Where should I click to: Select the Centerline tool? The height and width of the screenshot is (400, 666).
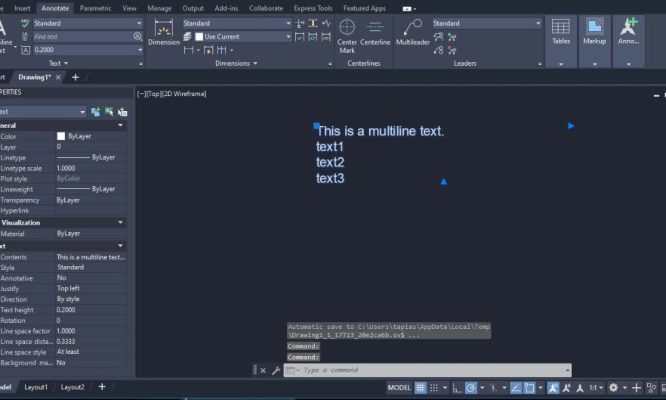(x=375, y=30)
